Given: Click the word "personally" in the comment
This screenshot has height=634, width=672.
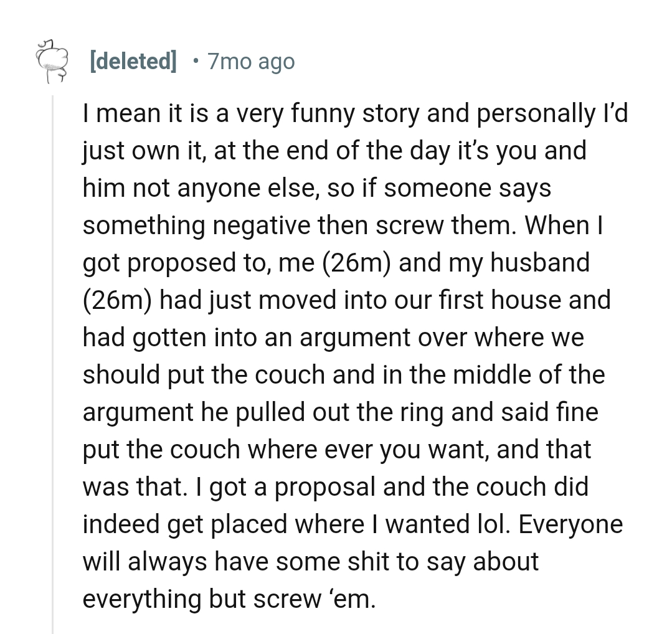Looking at the screenshot, I should pyautogui.click(x=516, y=114).
